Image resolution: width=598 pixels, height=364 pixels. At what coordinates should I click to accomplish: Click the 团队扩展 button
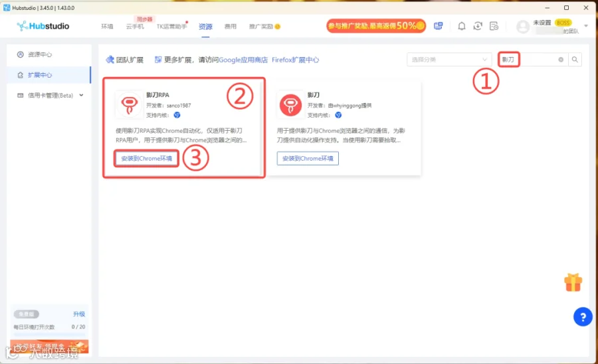125,60
